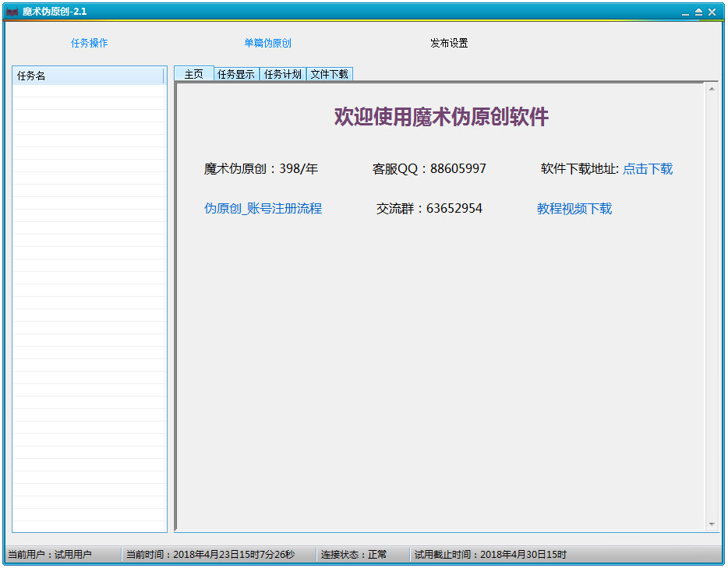Switch to the 任务显示 tab
The height and width of the screenshot is (568, 728).
236,75
